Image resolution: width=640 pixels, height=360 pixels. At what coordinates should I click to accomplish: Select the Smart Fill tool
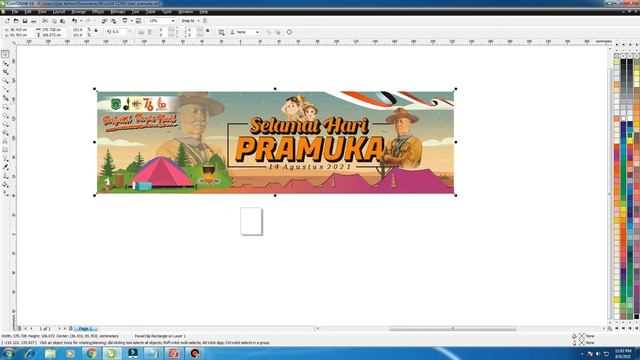pos(5,98)
